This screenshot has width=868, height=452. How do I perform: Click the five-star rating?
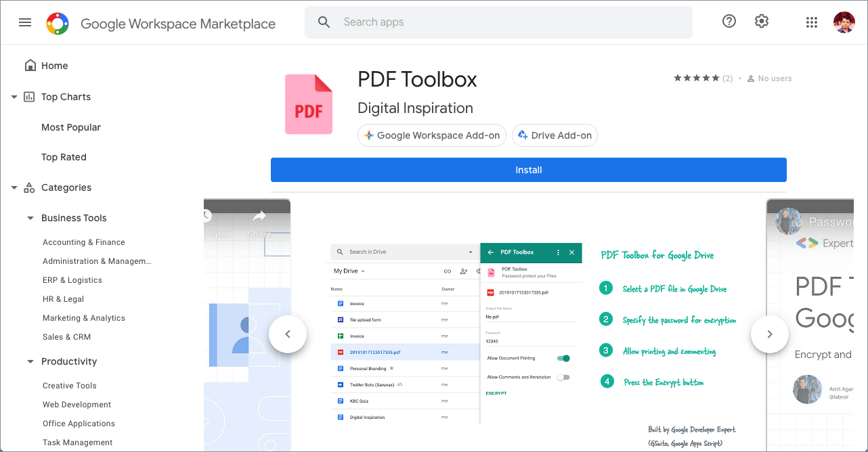click(x=696, y=78)
